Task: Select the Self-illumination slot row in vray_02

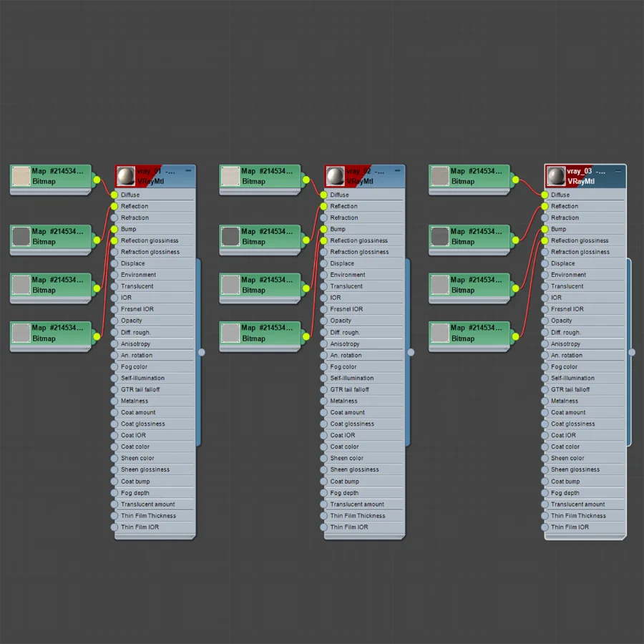Action: pos(364,378)
